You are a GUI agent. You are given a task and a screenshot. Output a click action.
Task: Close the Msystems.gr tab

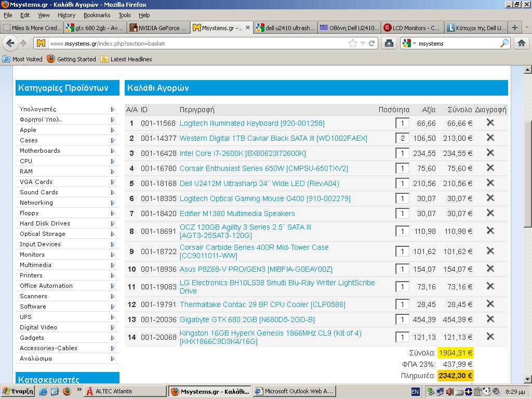(x=248, y=28)
